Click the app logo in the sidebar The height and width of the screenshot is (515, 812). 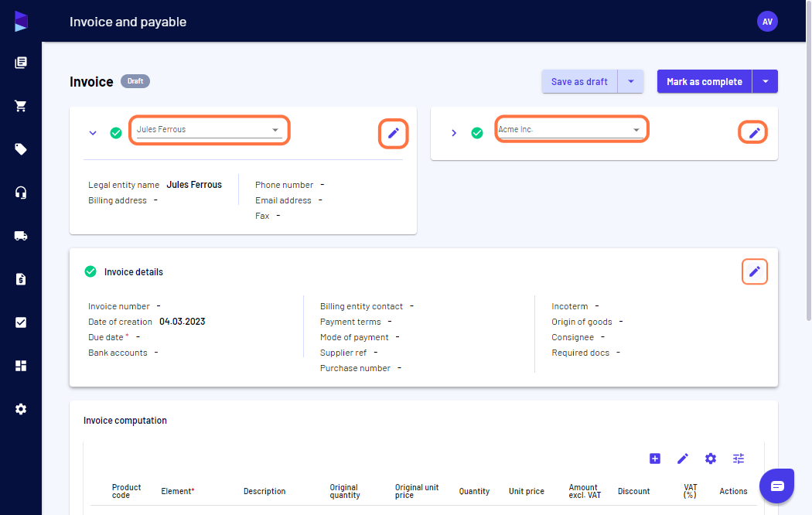(x=21, y=21)
